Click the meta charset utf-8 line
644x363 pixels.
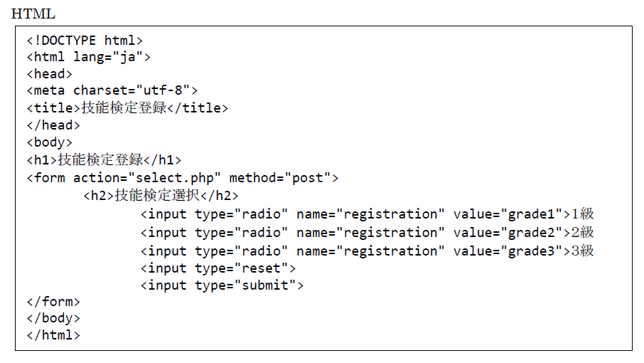tap(112, 90)
